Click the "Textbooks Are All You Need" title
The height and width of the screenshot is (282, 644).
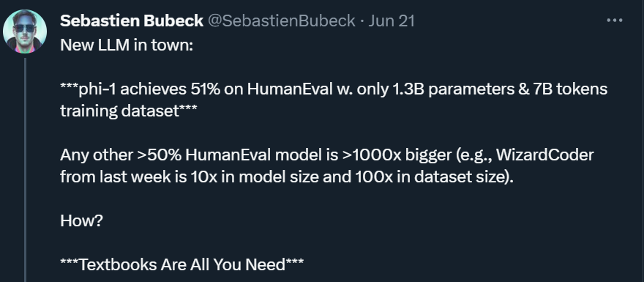(182, 264)
